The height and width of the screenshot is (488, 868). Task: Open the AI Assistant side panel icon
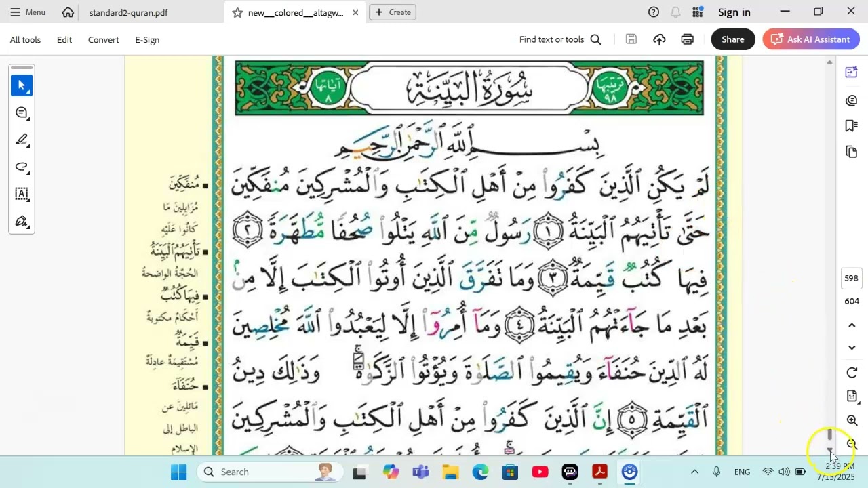852,73
